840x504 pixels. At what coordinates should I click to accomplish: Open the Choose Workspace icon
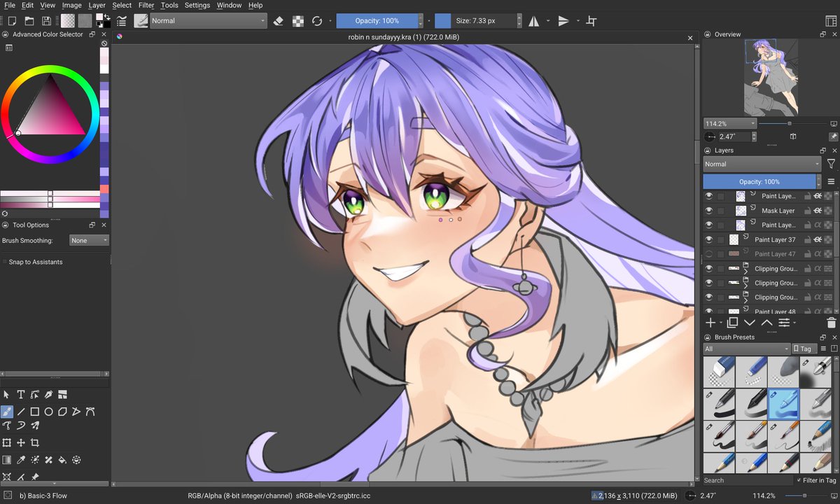pyautogui.click(x=830, y=21)
